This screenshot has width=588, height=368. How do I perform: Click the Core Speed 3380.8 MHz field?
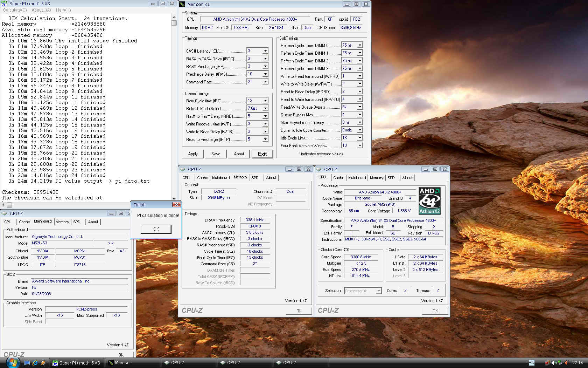point(361,257)
